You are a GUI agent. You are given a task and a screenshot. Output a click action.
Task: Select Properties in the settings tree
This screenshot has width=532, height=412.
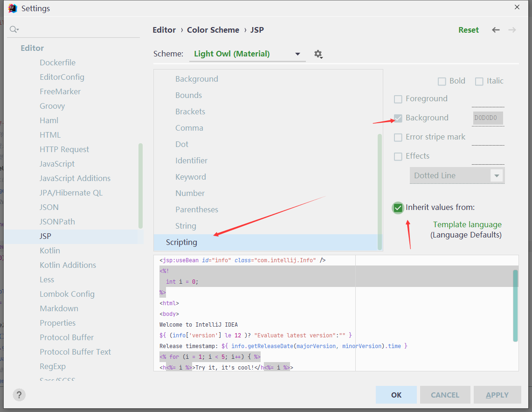[x=58, y=323]
